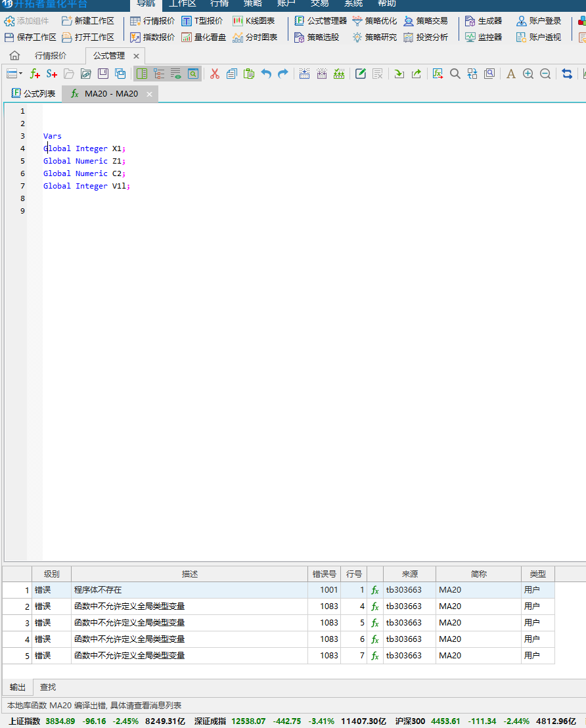Toggle the highlighted search panel button
Viewport: 586px width, 728px height.
pyautogui.click(x=192, y=74)
